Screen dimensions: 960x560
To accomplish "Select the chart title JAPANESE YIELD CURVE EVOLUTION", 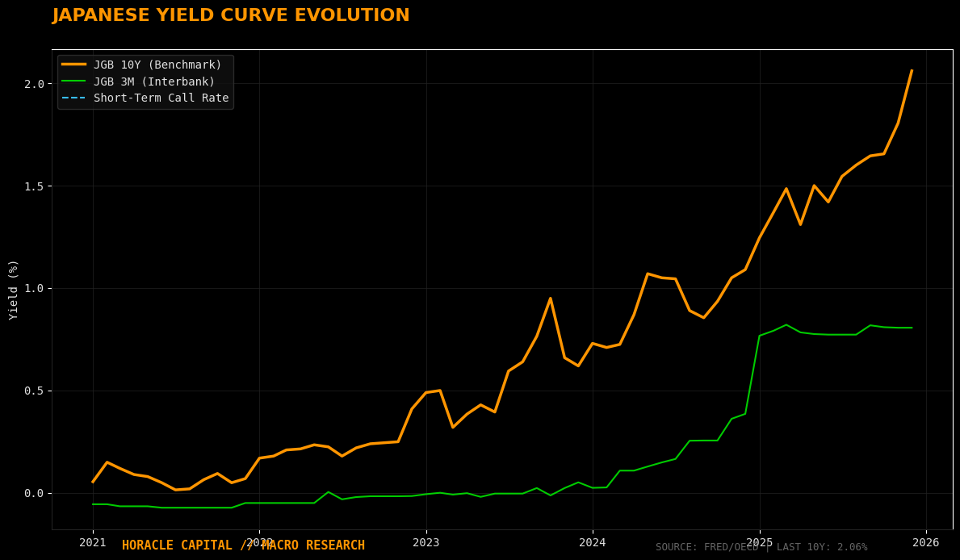I will tap(230, 15).
